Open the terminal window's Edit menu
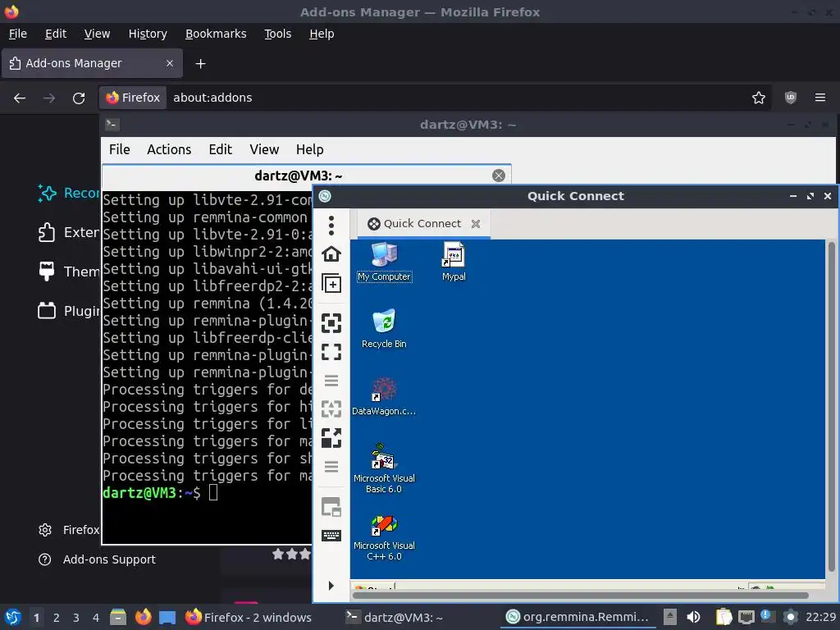840x630 pixels. point(220,149)
